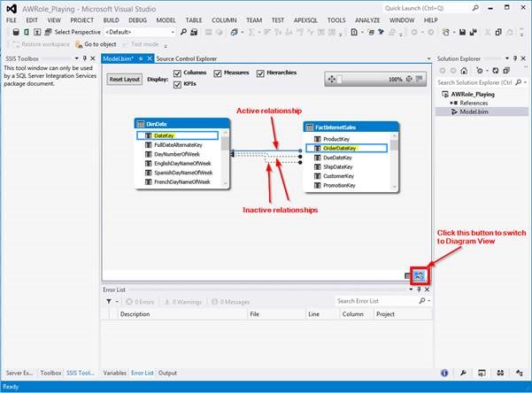Open the Solution Explorer window options dropdown
This screenshot has height=393, width=532.
(507, 58)
